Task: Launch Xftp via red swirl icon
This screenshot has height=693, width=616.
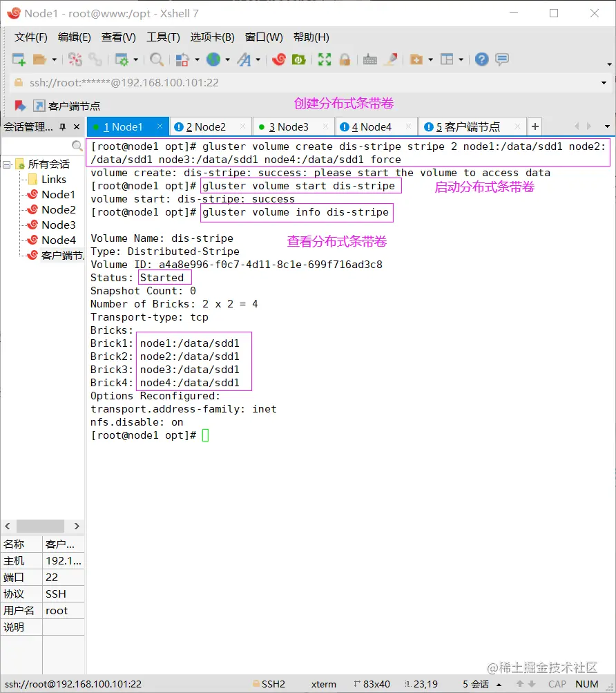Action: pos(279,59)
